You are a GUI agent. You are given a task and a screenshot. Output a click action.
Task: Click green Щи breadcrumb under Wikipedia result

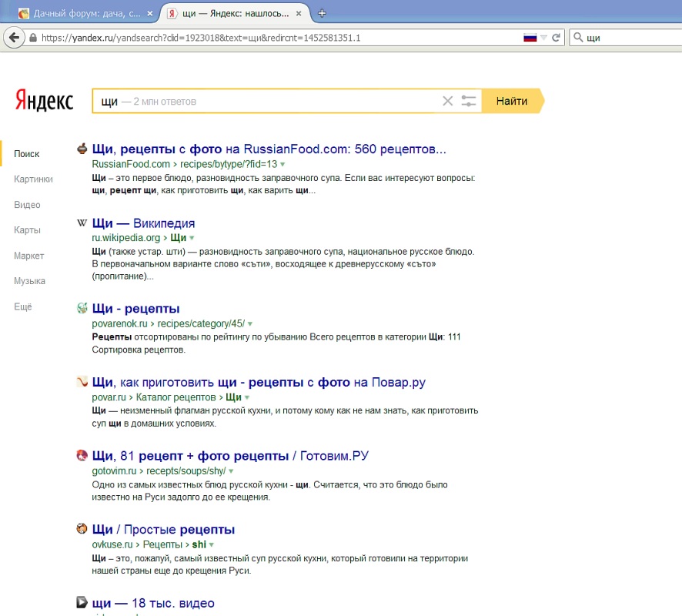(179, 237)
